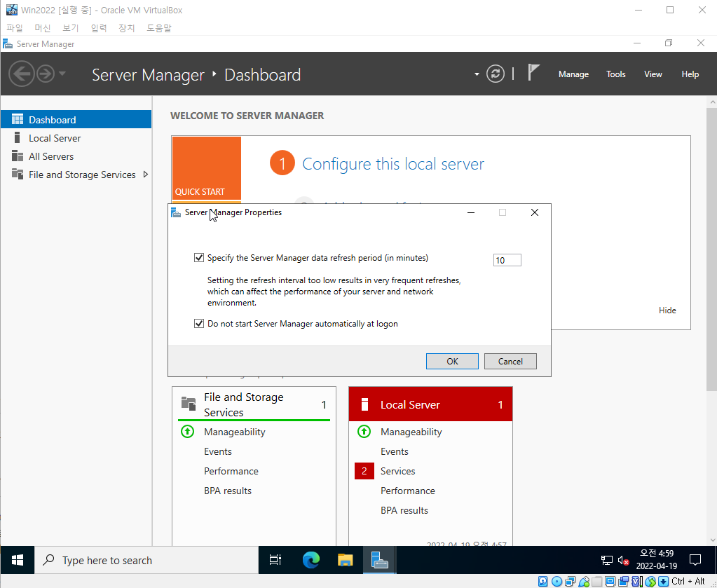Click the Server Manager vertical scrollbar

[x=711, y=249]
